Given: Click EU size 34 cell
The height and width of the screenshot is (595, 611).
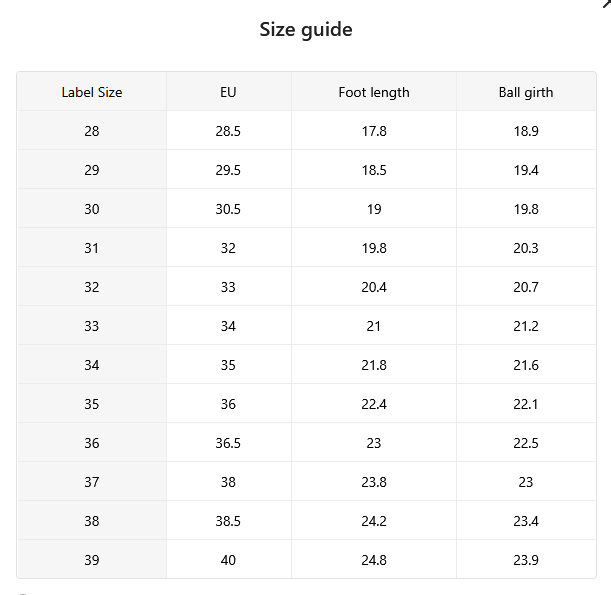Looking at the screenshot, I should coord(229,325).
